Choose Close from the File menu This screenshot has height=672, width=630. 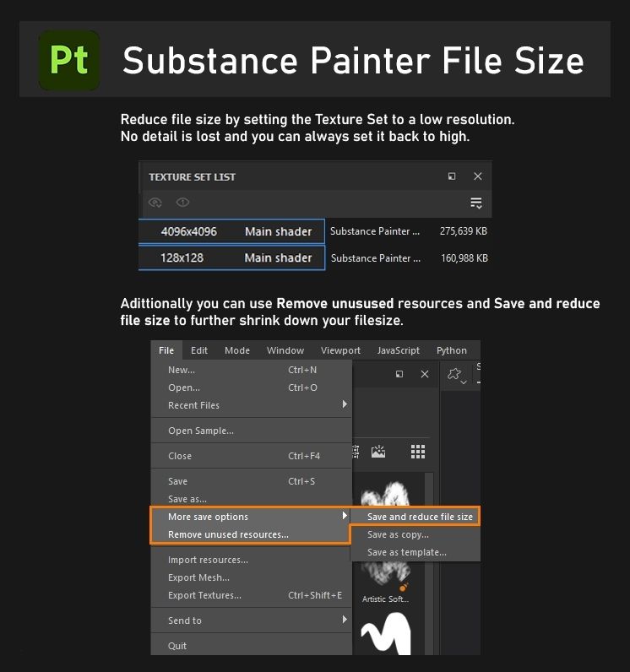click(251, 456)
